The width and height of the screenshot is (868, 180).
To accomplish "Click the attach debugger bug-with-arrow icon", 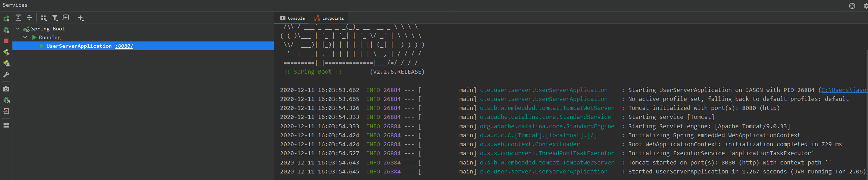I will [6, 100].
